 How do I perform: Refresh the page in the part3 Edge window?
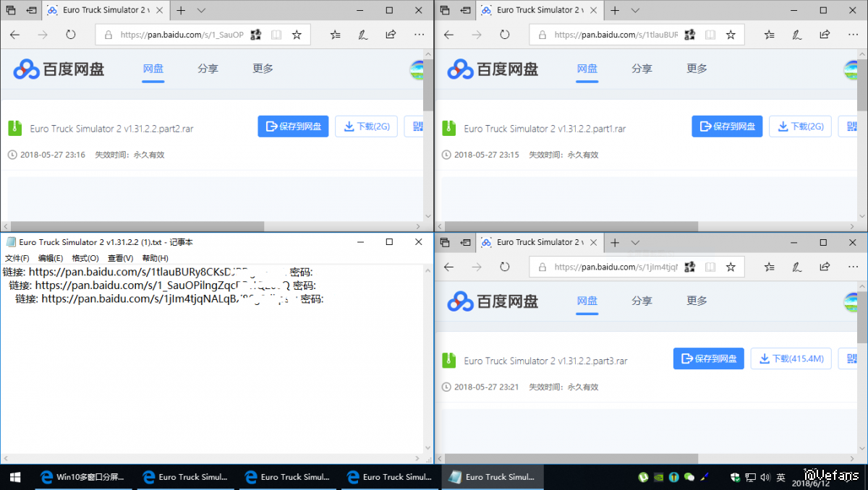[505, 267]
